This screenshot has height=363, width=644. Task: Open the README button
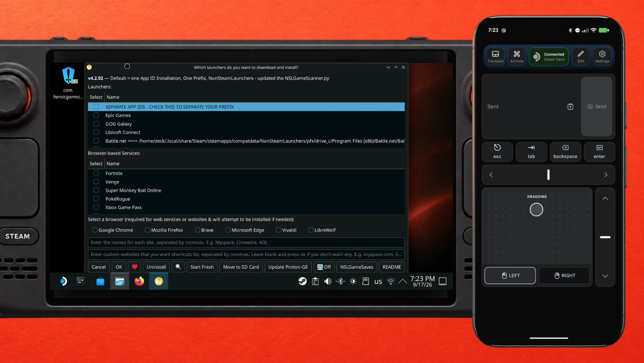pyautogui.click(x=392, y=267)
